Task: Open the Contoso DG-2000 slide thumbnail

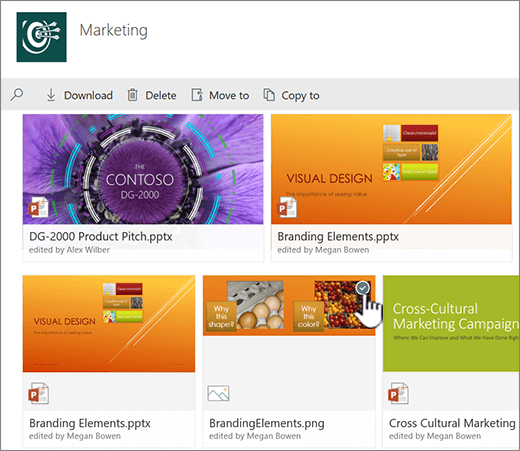Action: pos(143,169)
